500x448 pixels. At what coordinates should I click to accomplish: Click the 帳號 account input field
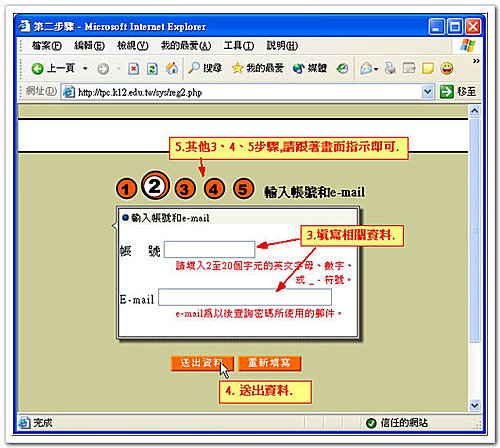(x=210, y=249)
